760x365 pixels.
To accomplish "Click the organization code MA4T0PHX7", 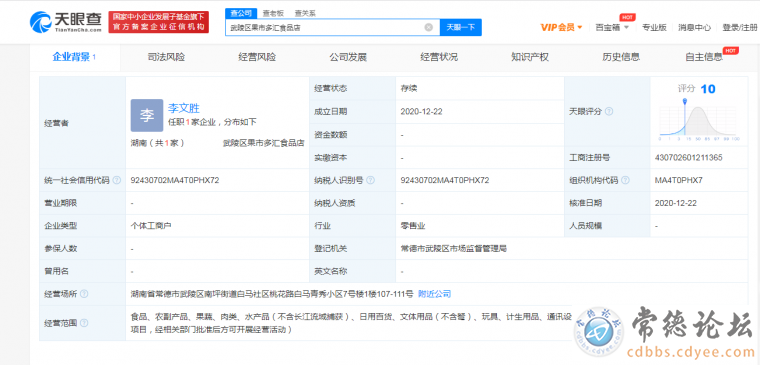I will (x=679, y=180).
